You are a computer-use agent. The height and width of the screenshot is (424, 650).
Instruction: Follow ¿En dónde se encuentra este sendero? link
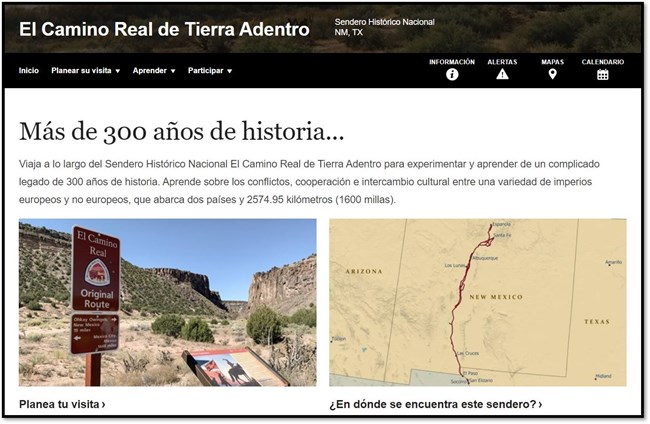click(436, 404)
